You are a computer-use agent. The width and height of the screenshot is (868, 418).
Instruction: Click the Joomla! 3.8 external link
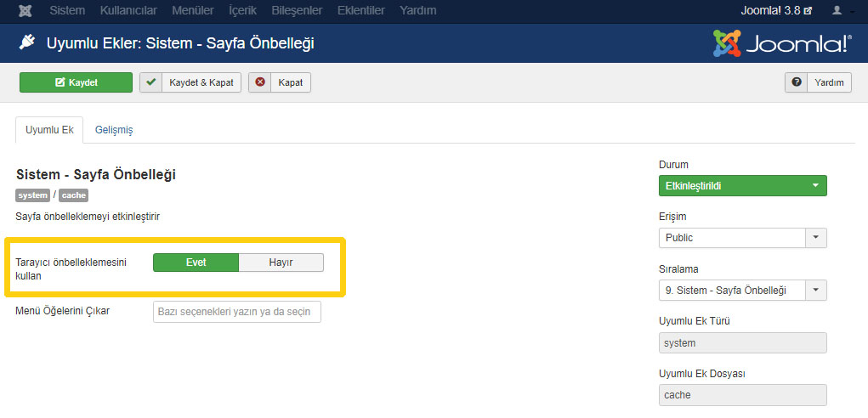coord(777,11)
